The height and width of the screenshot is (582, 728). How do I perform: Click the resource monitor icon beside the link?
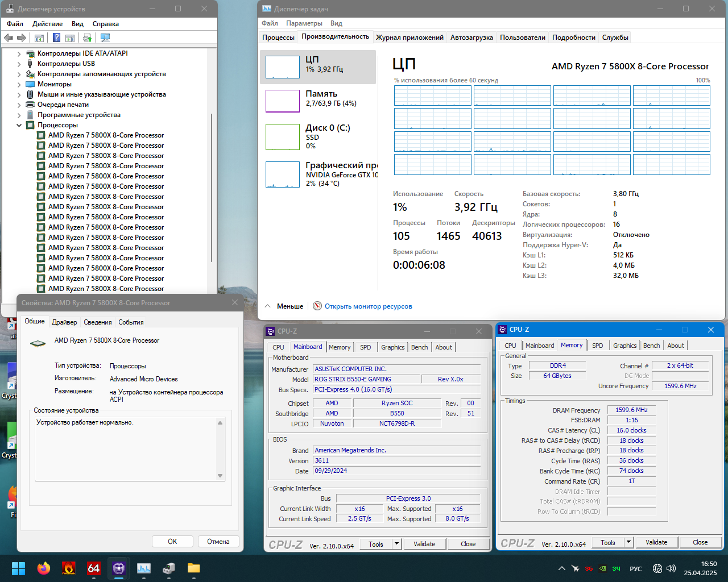(317, 306)
